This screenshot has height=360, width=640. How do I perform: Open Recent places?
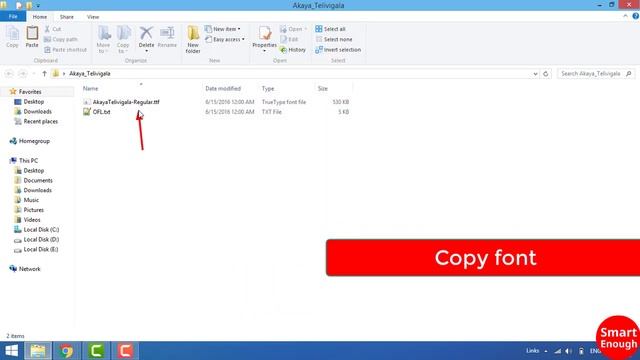pyautogui.click(x=40, y=121)
